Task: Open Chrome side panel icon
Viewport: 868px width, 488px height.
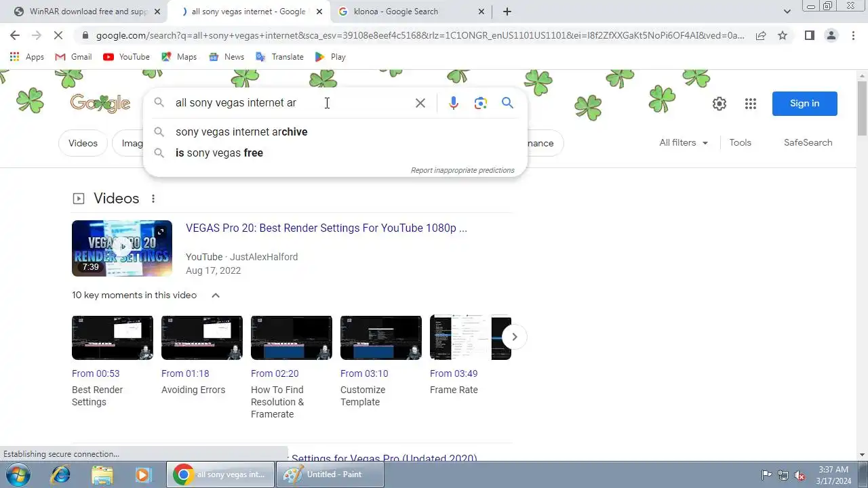Action: pos(810,35)
